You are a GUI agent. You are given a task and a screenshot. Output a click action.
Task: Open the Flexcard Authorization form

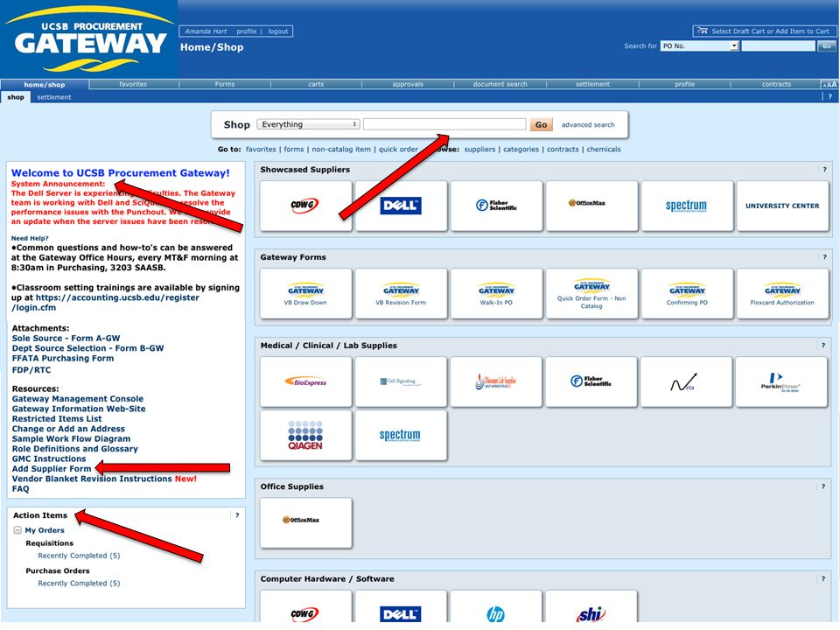pyautogui.click(x=782, y=294)
